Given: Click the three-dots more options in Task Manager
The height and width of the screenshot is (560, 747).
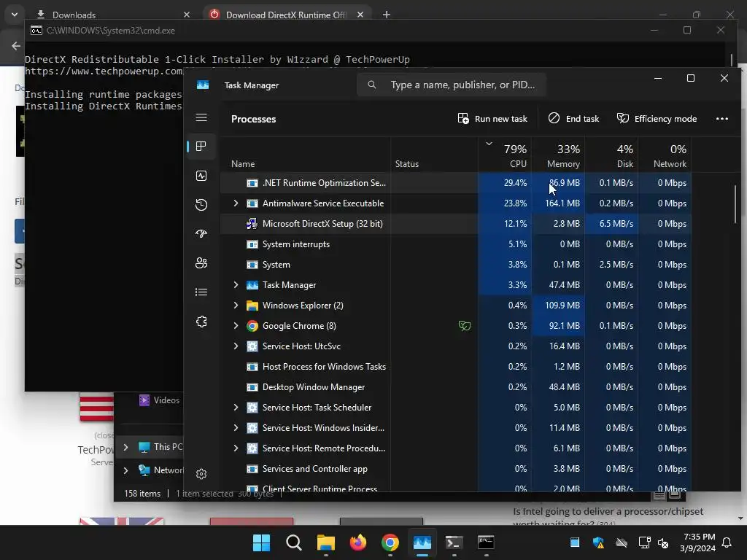Looking at the screenshot, I should click(x=721, y=119).
